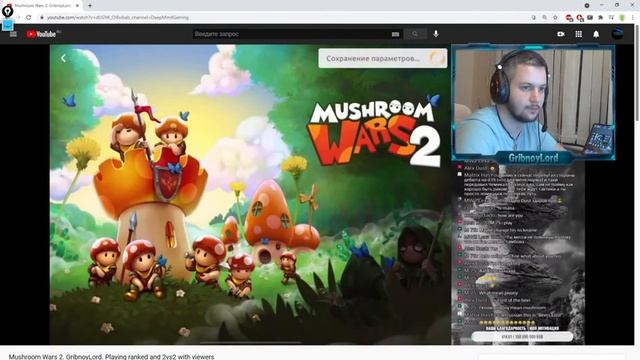This screenshot has width=640, height=360.
Task: Open the Create video camera icon
Action: [561, 34]
